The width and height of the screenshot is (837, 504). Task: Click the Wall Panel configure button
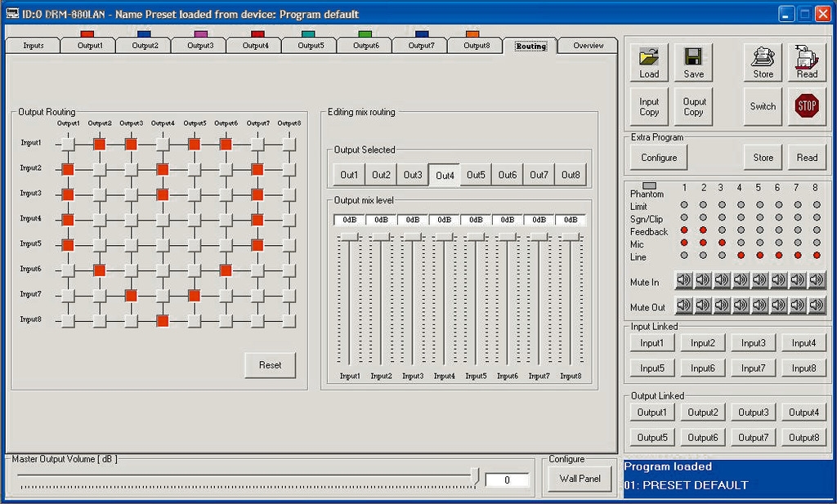(x=580, y=479)
